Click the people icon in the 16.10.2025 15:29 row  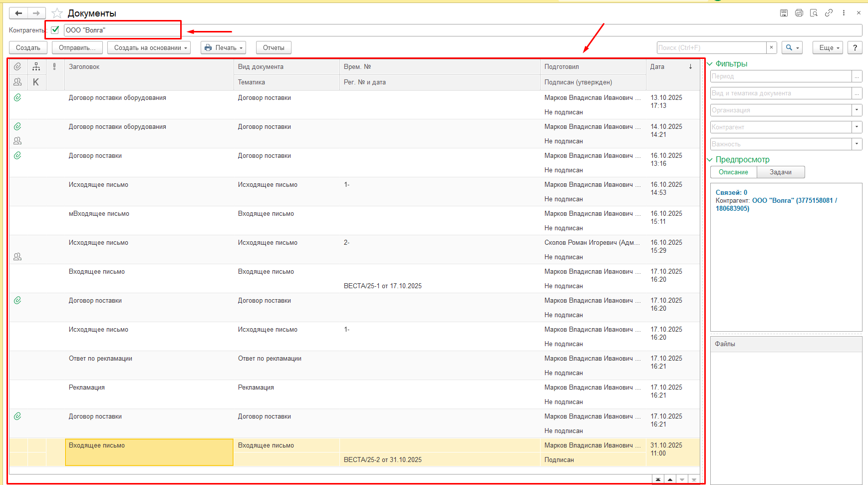pyautogui.click(x=17, y=257)
